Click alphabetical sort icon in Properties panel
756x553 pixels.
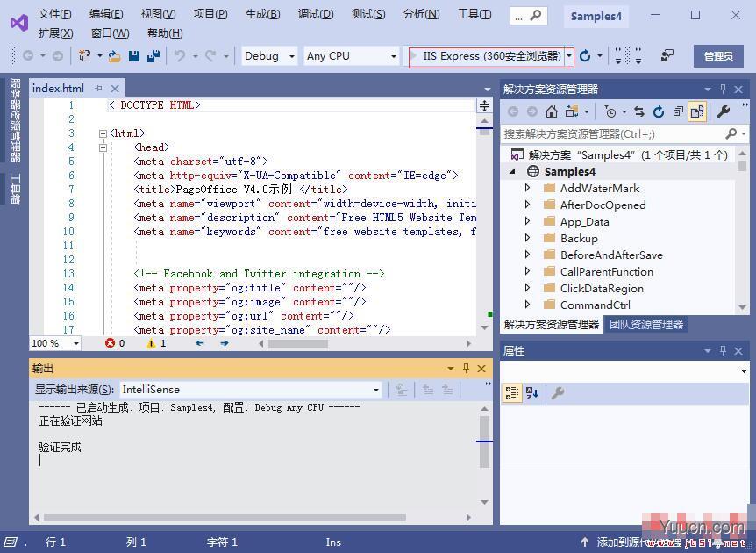point(532,392)
